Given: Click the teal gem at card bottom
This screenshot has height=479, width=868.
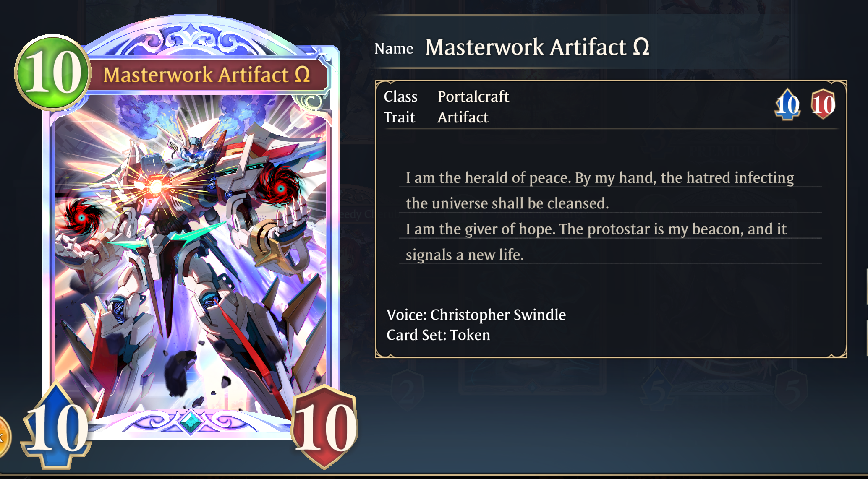Looking at the screenshot, I should pos(191,422).
